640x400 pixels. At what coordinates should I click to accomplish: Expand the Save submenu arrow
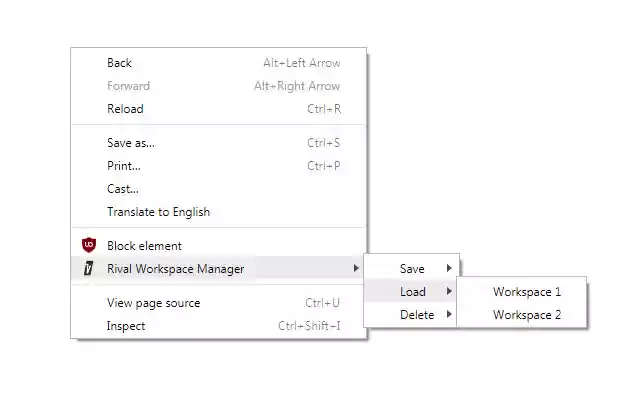click(x=449, y=268)
